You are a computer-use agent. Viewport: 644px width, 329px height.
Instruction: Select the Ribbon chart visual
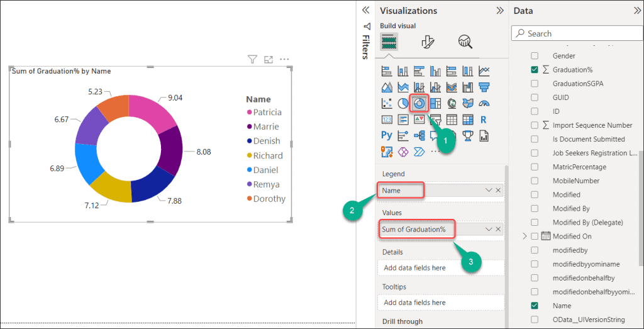coord(452,87)
